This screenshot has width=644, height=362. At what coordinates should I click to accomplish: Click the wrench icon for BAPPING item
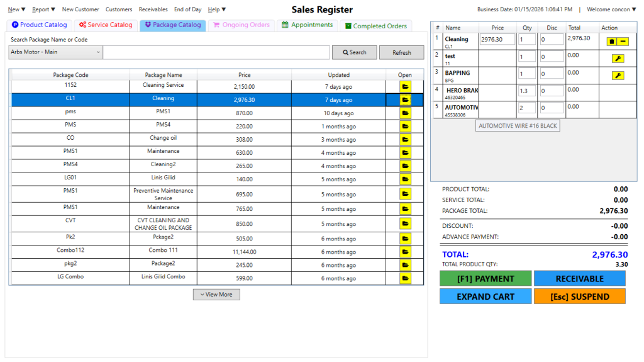point(618,76)
